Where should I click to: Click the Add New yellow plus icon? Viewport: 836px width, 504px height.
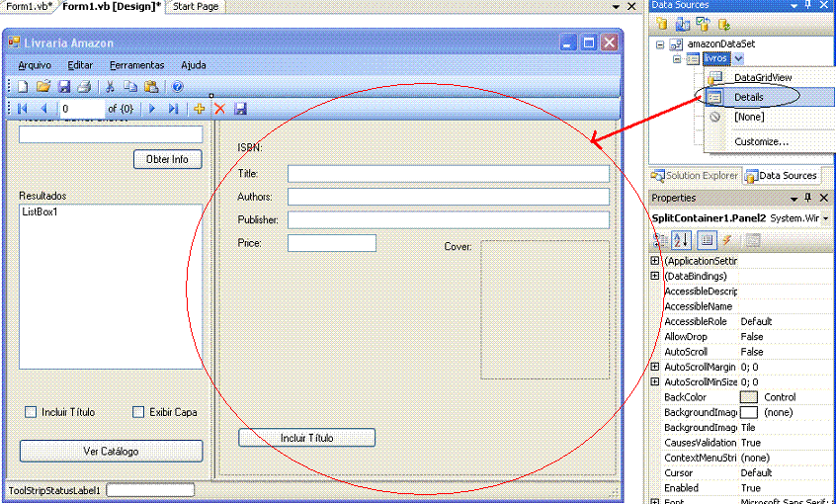tap(200, 109)
